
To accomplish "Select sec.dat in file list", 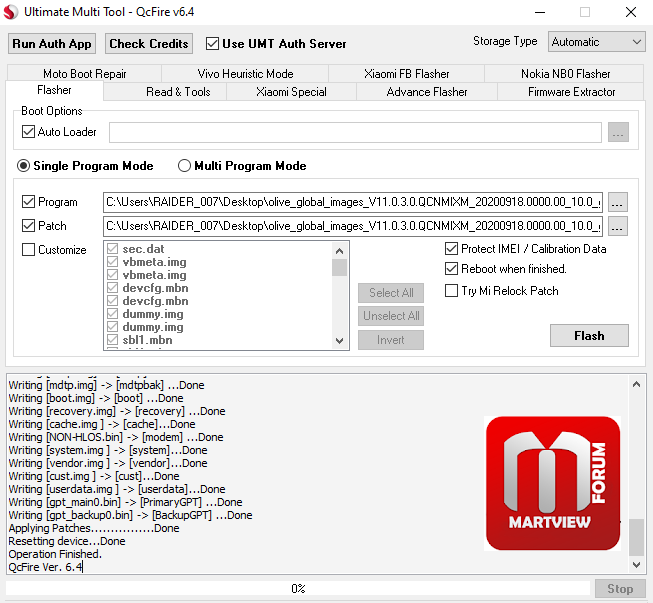I will coord(143,249).
